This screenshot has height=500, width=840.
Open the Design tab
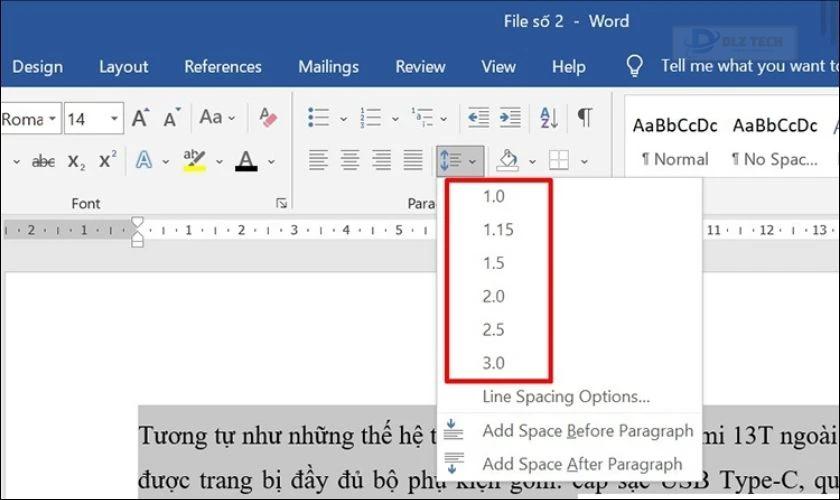point(38,66)
